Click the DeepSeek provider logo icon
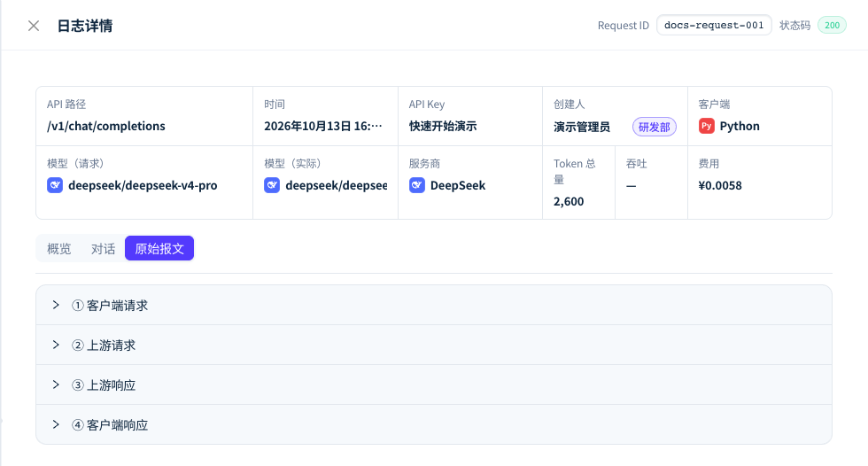868x466 pixels. 417,185
